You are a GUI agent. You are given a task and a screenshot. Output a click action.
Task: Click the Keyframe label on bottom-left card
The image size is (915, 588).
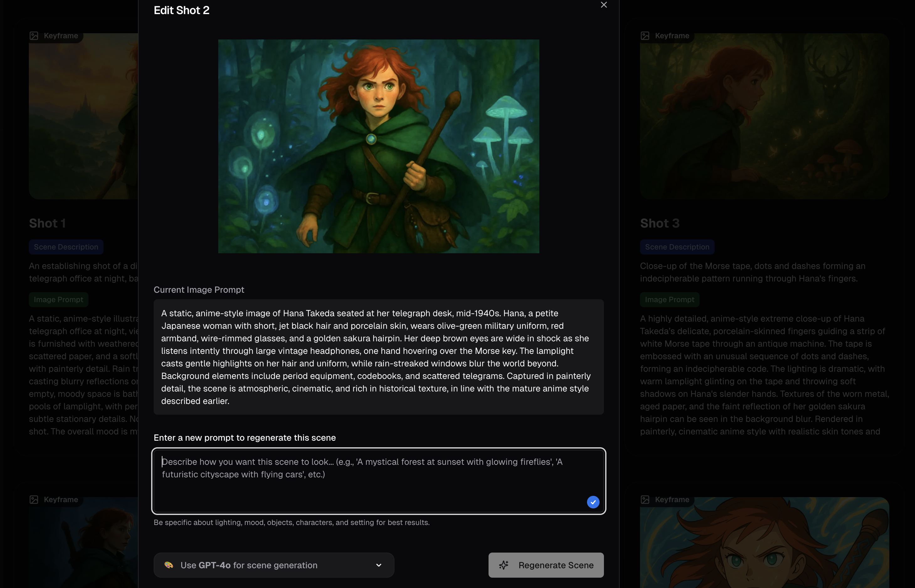point(61,499)
